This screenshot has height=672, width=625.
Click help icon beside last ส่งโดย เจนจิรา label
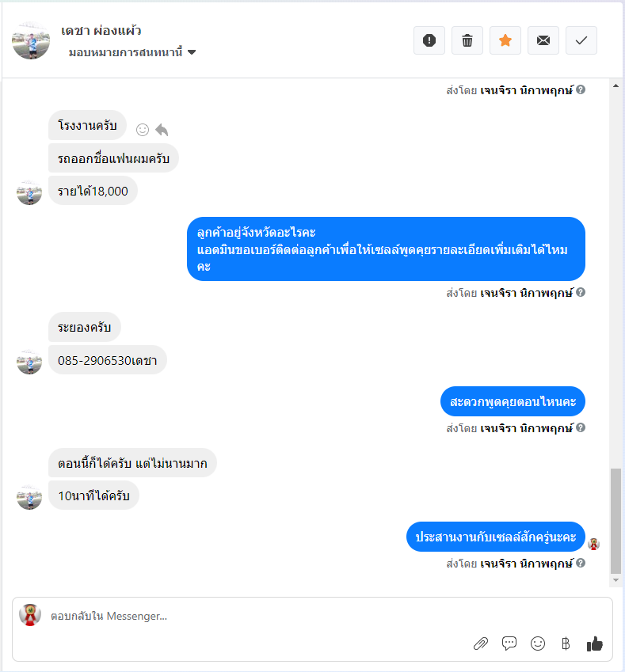coord(581,563)
